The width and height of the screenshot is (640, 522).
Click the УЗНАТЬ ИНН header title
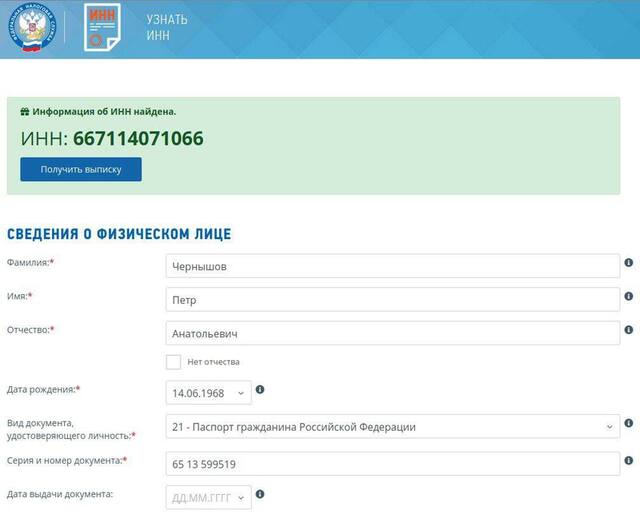click(x=167, y=27)
